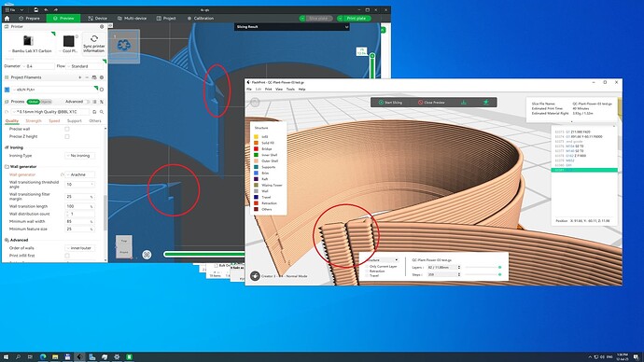Click the save project disk icon

click(x=36, y=10)
